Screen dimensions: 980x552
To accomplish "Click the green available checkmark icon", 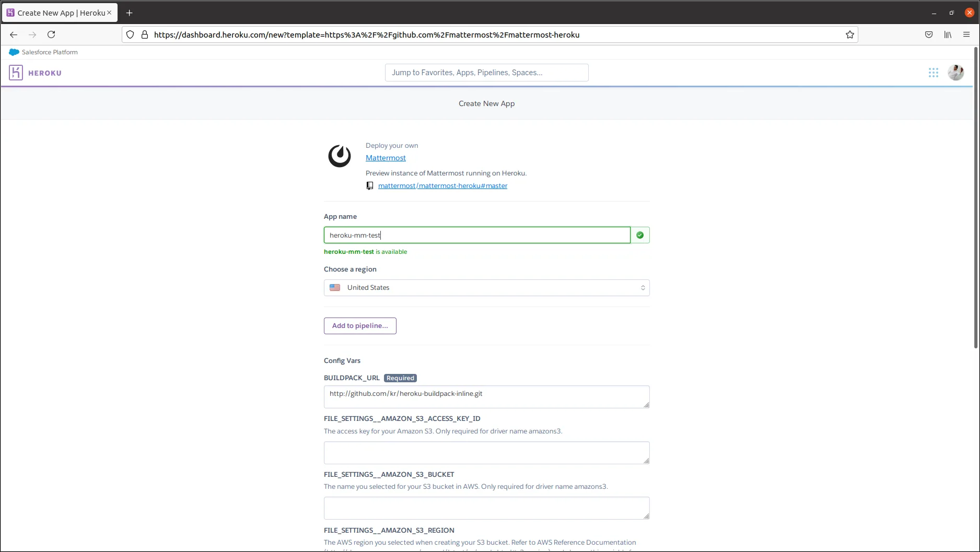I will tap(640, 235).
